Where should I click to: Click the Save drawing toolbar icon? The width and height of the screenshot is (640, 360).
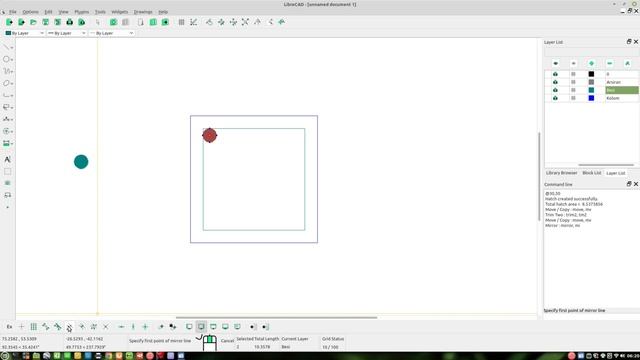click(x=46, y=22)
